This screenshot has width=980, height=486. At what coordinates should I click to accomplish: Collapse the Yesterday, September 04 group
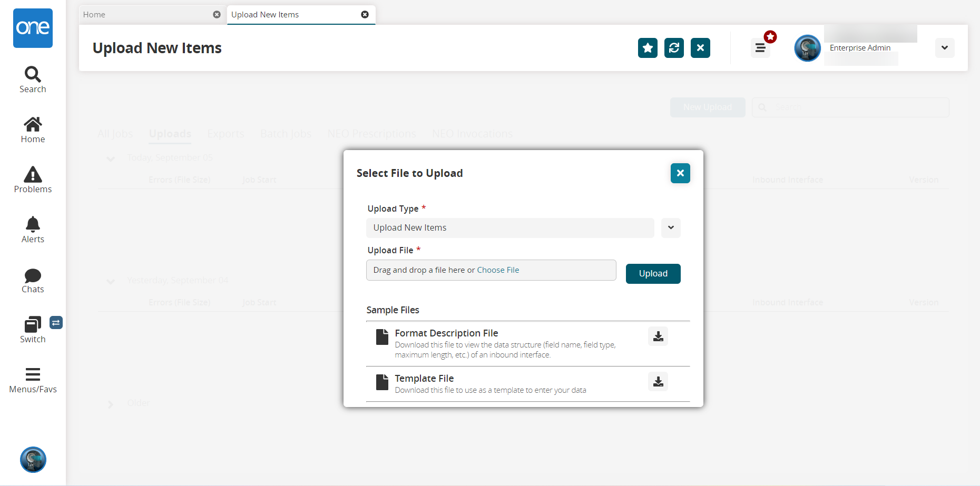pos(111,281)
